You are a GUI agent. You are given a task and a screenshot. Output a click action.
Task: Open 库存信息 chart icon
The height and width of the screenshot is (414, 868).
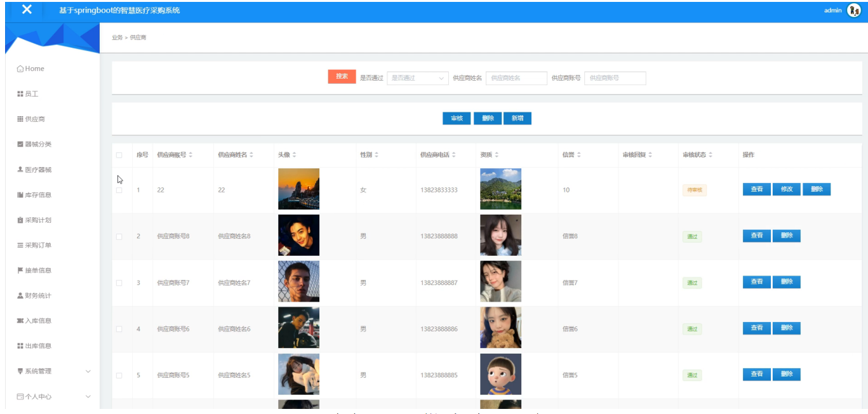tap(20, 195)
